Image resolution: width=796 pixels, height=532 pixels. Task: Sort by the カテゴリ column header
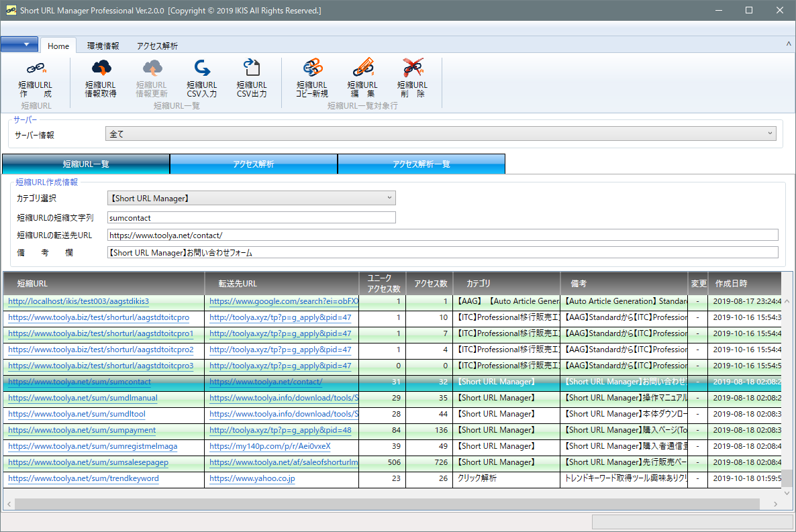506,283
